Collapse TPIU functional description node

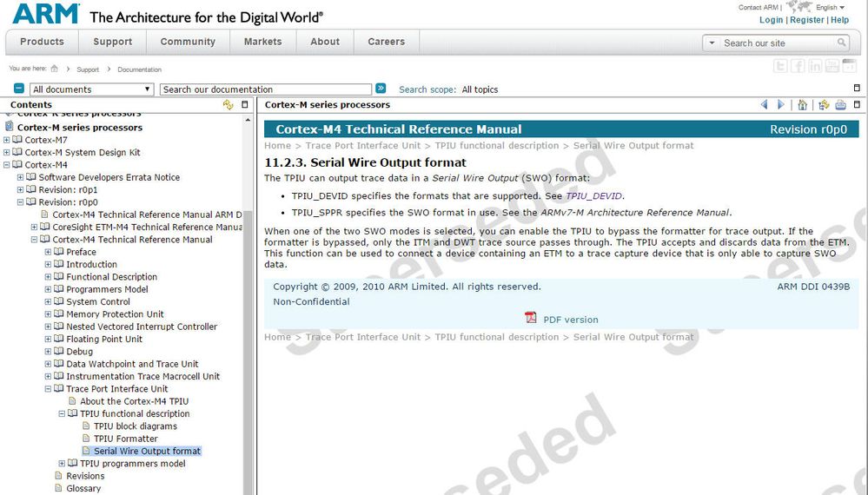pos(62,413)
